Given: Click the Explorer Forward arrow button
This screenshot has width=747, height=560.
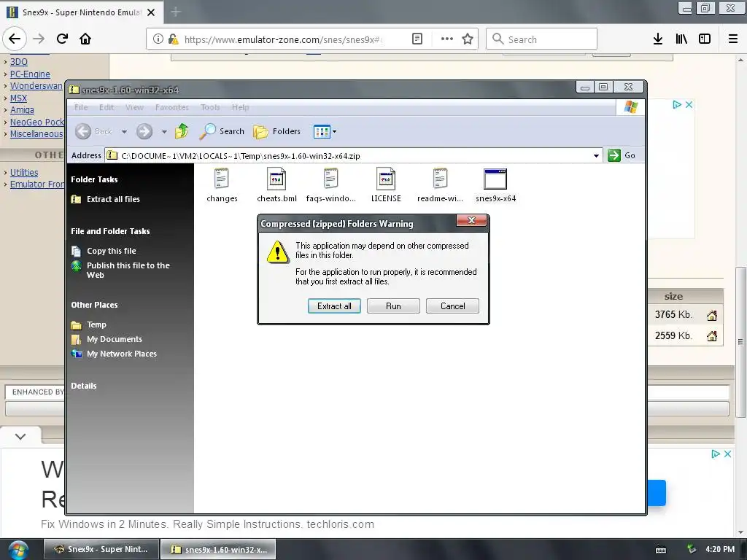Looking at the screenshot, I should tap(144, 131).
